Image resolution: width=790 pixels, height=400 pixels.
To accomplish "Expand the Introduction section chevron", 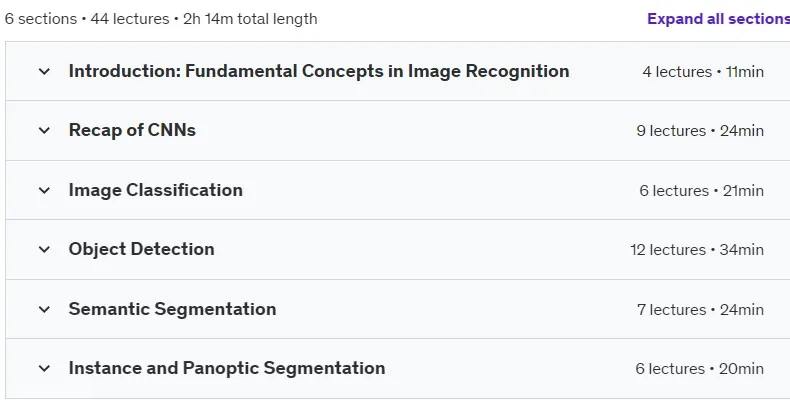I will pyautogui.click(x=44, y=72).
